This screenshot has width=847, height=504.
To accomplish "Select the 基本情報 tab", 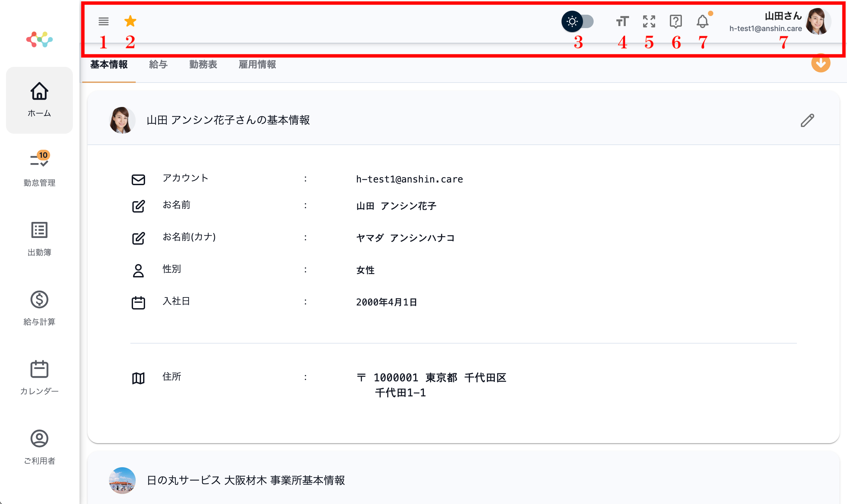I will coord(109,65).
